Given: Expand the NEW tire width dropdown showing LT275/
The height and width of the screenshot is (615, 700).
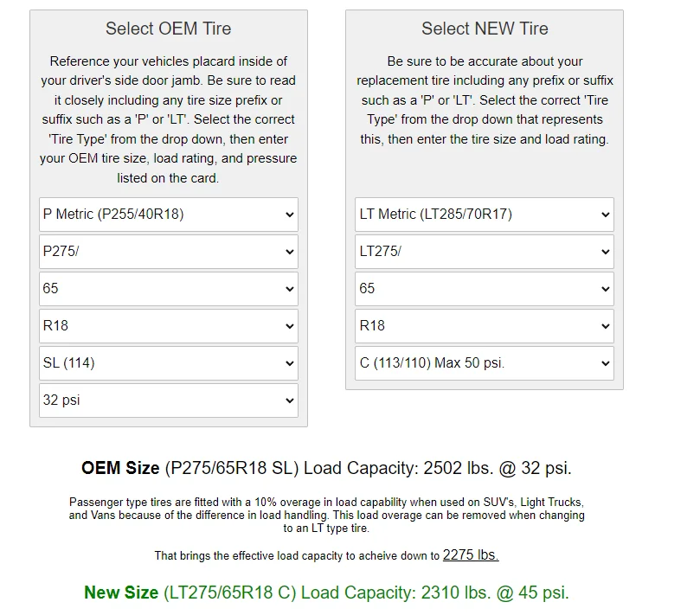Looking at the screenshot, I should 484,252.
